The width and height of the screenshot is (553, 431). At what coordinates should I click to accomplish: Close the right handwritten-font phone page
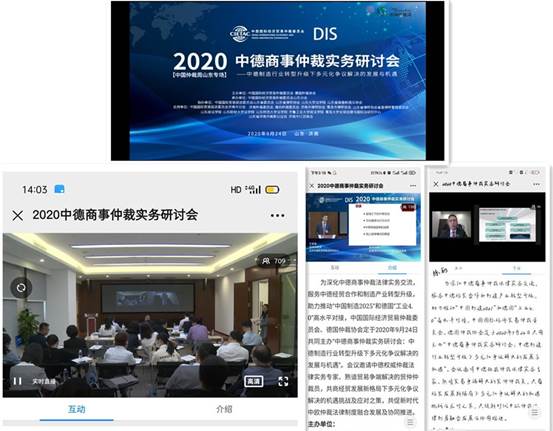[x=436, y=184]
